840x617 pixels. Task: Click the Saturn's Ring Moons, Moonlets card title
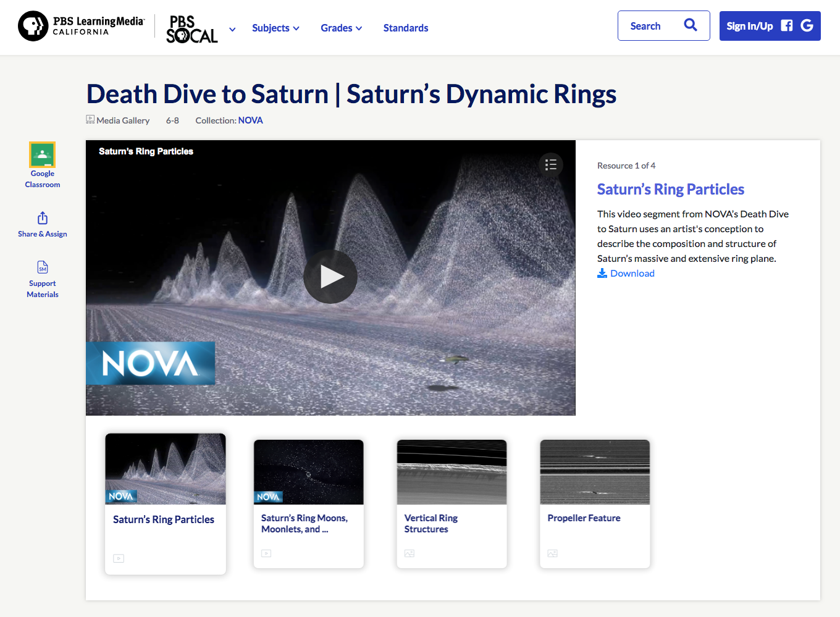click(x=304, y=524)
